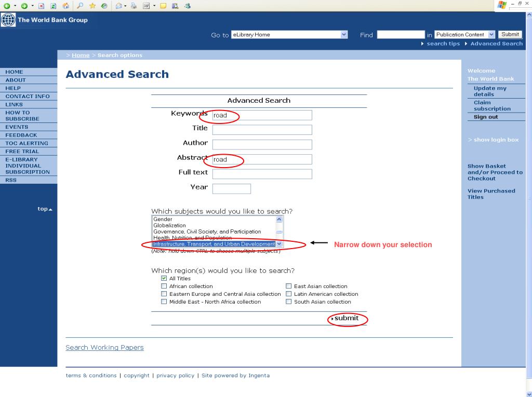The width and height of the screenshot is (532, 397).
Task: Click the Mail envelope toolbar icon
Action: point(119,6)
